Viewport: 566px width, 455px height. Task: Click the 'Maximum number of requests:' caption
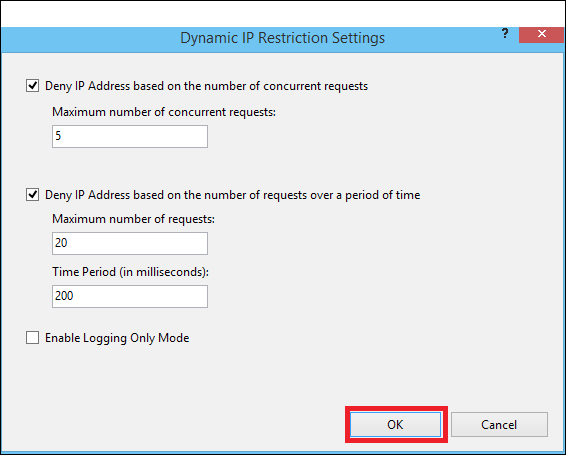(x=134, y=219)
